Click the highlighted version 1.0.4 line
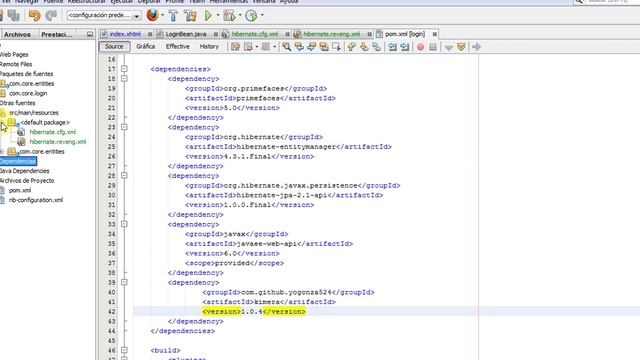 (253, 312)
